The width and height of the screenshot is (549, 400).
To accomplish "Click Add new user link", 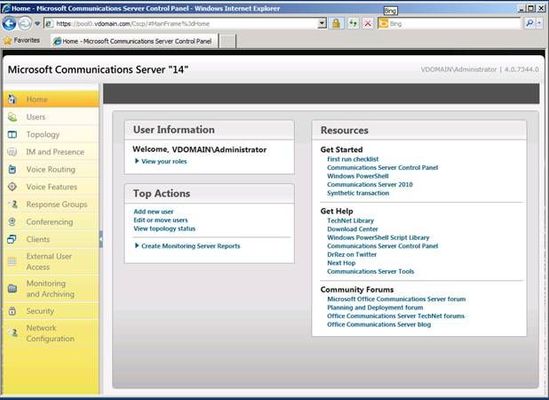I will 153,212.
